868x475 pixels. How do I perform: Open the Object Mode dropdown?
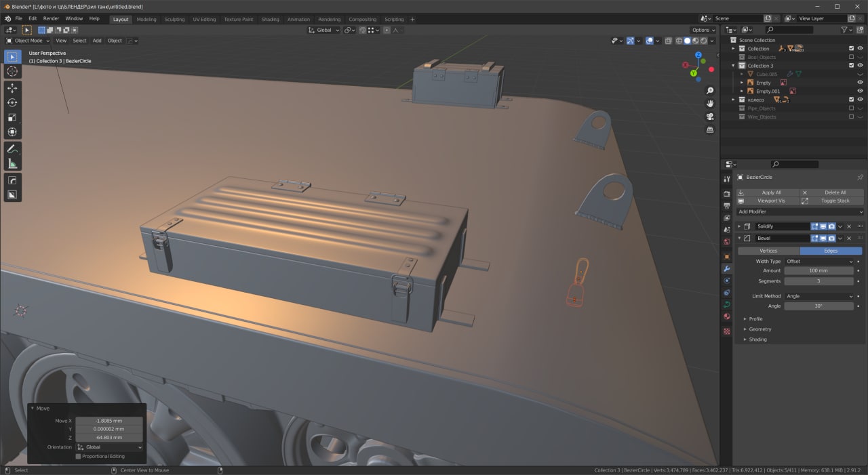(28, 41)
